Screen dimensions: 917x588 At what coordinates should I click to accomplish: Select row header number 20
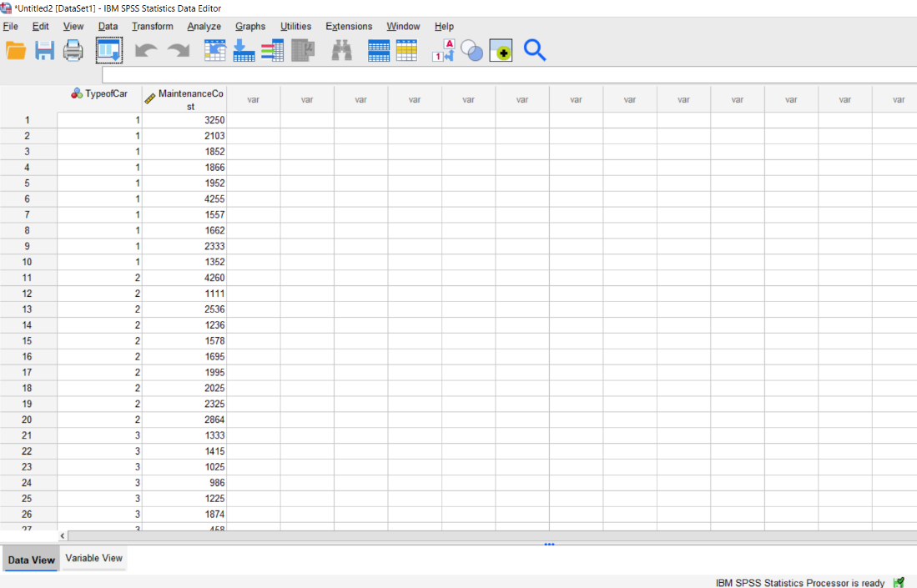[27, 420]
